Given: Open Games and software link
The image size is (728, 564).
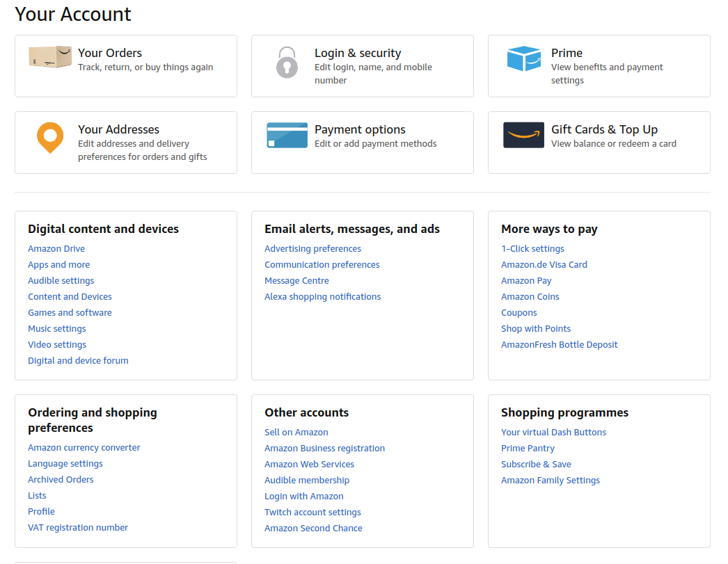Looking at the screenshot, I should click(x=70, y=313).
